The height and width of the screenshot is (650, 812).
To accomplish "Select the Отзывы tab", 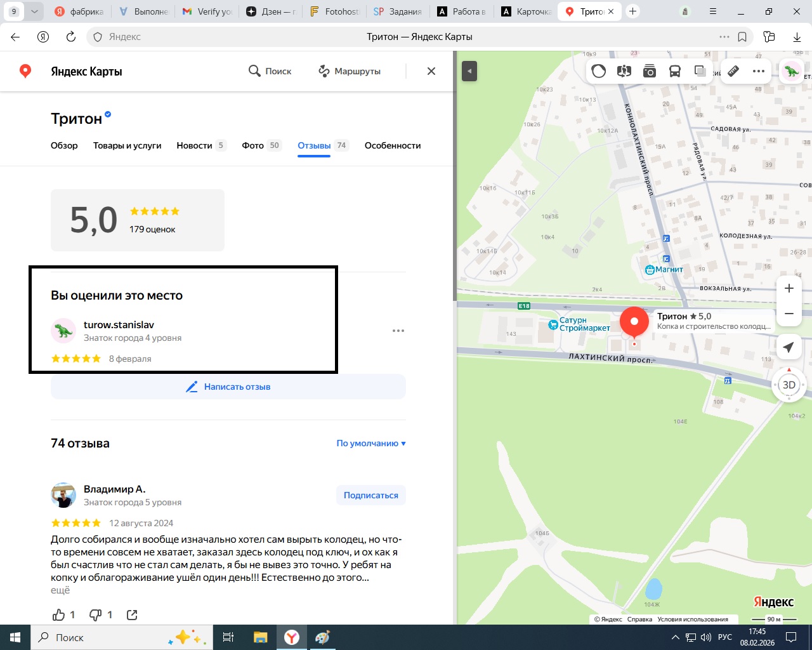I will pos(323,145).
